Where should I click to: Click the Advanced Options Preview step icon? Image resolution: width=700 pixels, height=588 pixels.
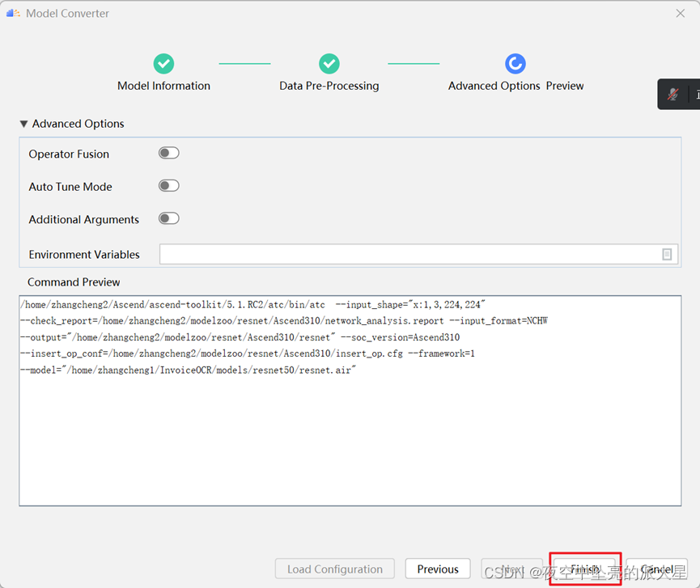click(x=515, y=64)
